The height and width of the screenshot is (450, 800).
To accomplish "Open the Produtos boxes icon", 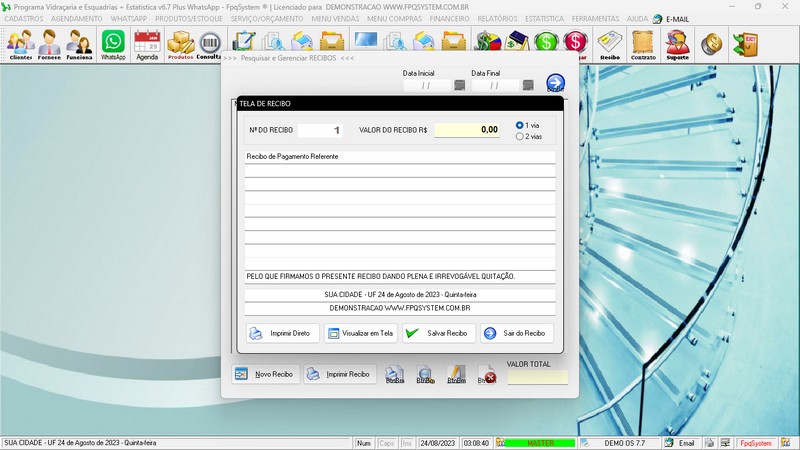I will (x=180, y=44).
